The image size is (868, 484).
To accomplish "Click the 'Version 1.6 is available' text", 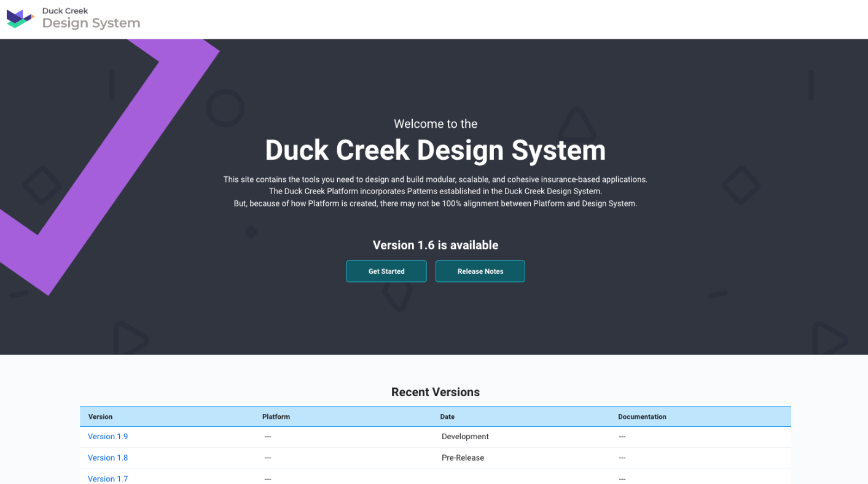I will pos(436,245).
